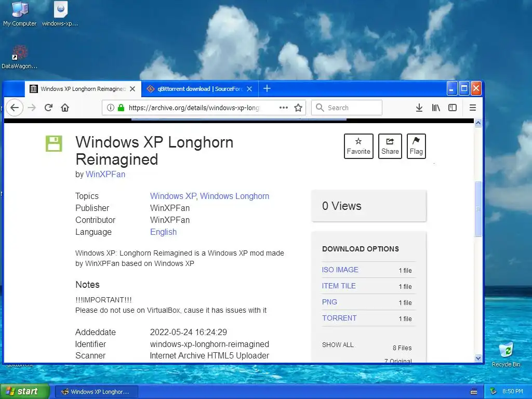Close the qBittorrent download tab

pyautogui.click(x=249, y=89)
